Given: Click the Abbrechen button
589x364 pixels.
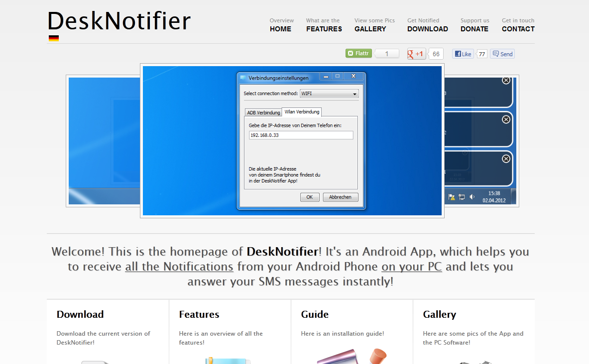Looking at the screenshot, I should point(341,197).
